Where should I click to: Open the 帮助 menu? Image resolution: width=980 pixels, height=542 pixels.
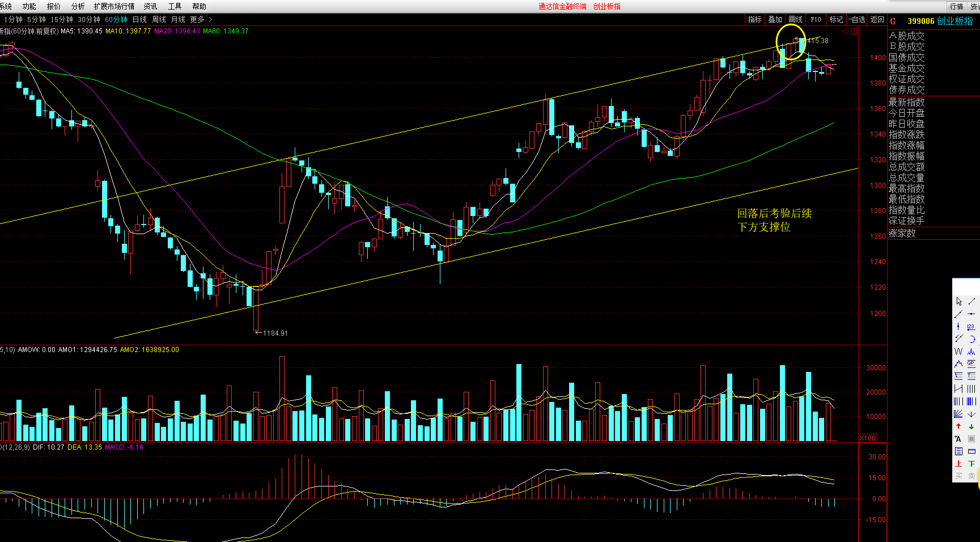(200, 6)
